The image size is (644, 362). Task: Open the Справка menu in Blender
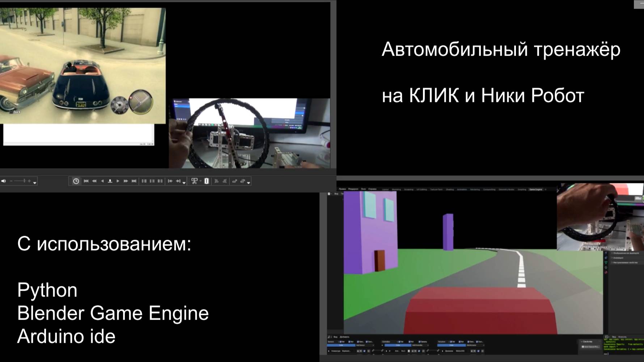[x=373, y=189]
